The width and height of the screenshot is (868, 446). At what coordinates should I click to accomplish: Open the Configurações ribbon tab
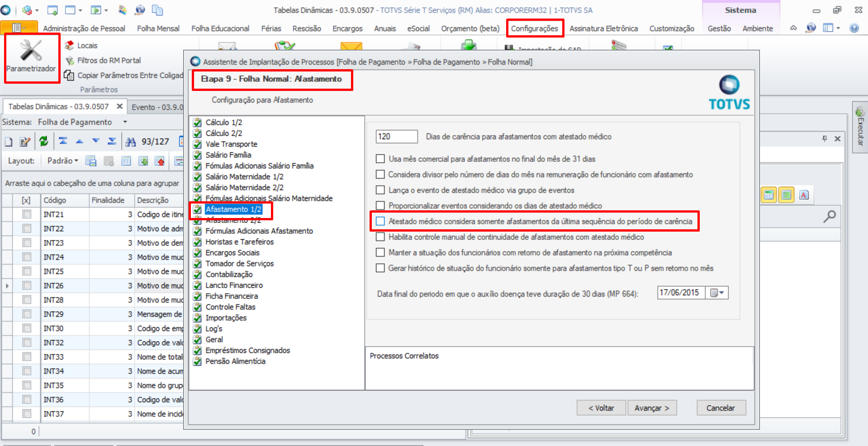[x=535, y=28]
